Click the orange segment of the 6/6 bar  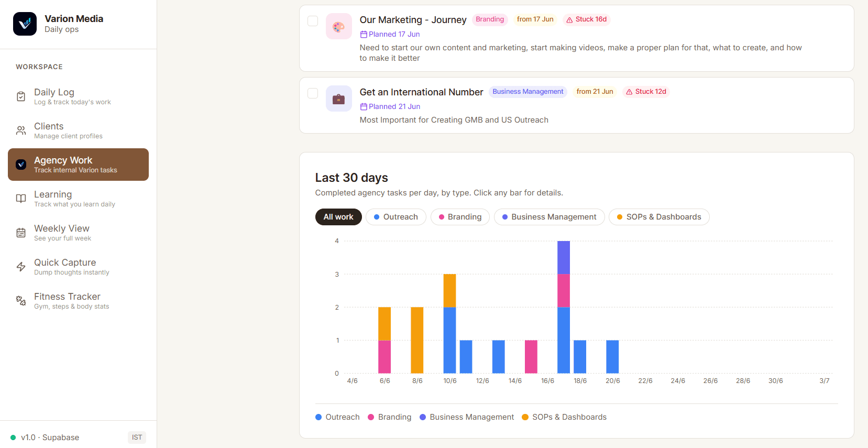pyautogui.click(x=384, y=324)
